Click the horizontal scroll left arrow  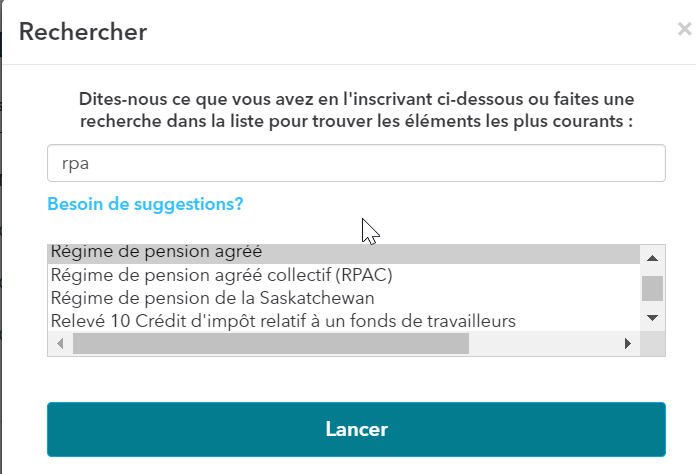point(58,343)
